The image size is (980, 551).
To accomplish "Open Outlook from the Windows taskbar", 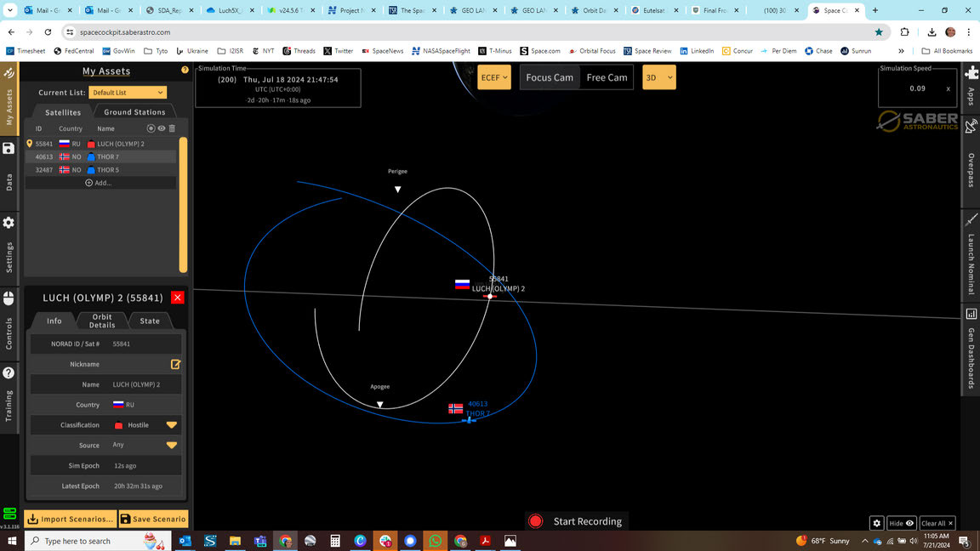I will click(185, 541).
